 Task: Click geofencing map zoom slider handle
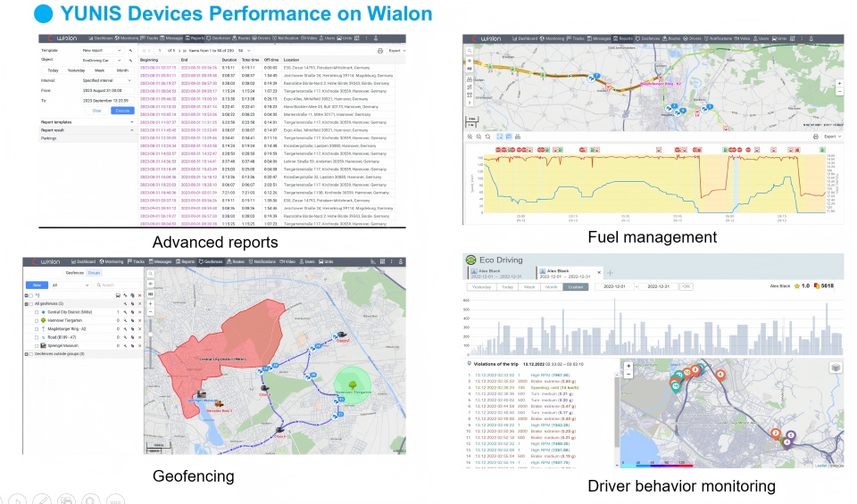click(150, 335)
